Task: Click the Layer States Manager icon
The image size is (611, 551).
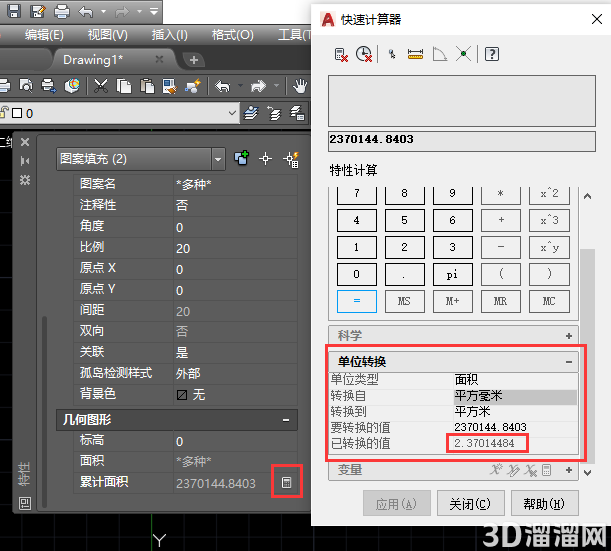Action: [x=297, y=113]
